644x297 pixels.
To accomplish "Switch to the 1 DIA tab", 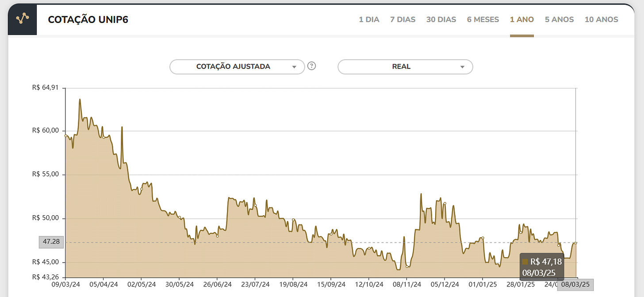I will [369, 19].
